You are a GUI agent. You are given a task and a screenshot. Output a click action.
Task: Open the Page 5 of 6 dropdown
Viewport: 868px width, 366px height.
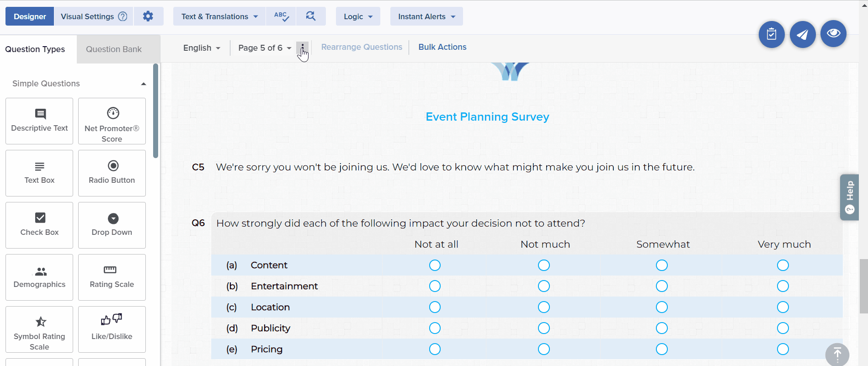point(265,48)
